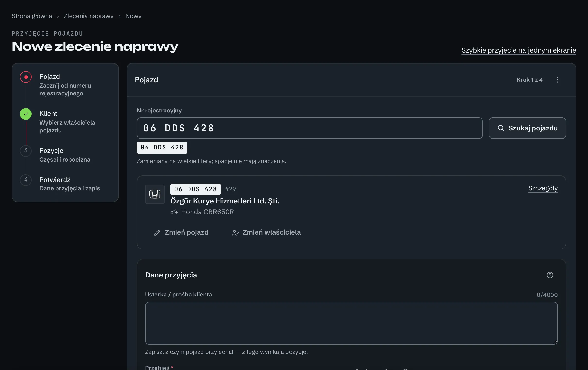Click the breadcrumb chevron after Strona główna
Viewport: 588px width, 370px height.
[58, 16]
